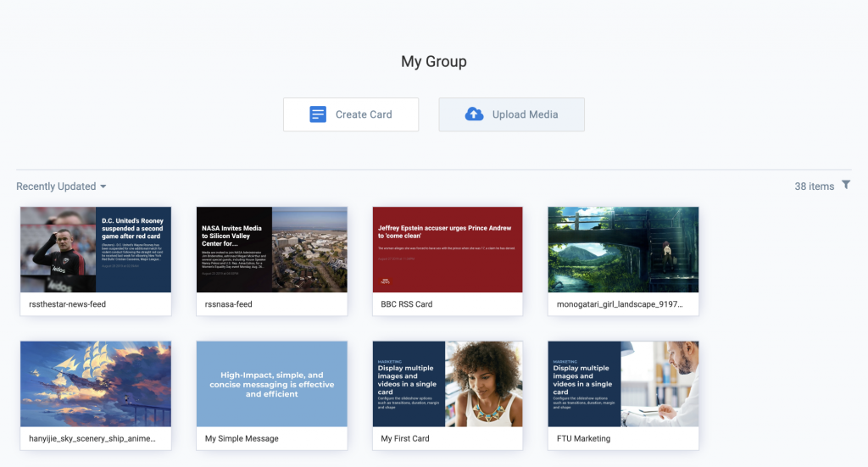The image size is (868, 467).
Task: Click the 'My Simple Message' title text
Action: 242,439
